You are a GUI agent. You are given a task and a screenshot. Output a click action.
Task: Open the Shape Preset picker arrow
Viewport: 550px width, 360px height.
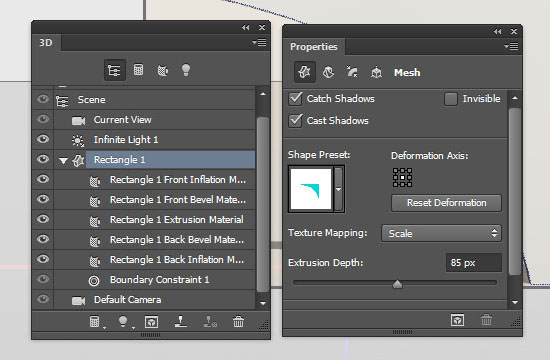[x=338, y=189]
